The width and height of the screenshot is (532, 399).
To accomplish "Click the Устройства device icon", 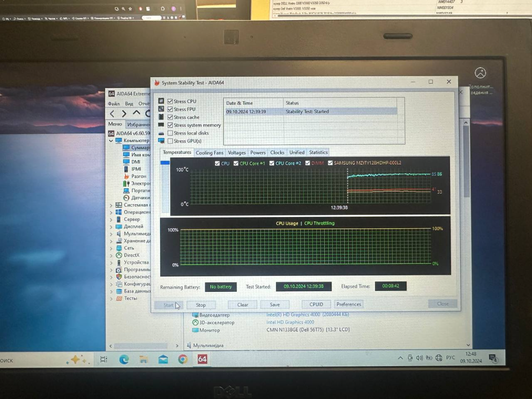I will 119,262.
